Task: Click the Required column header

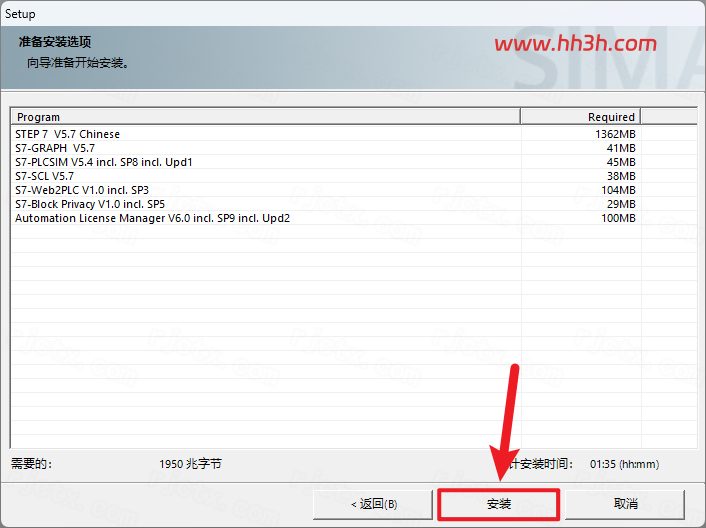Action: [x=580, y=117]
